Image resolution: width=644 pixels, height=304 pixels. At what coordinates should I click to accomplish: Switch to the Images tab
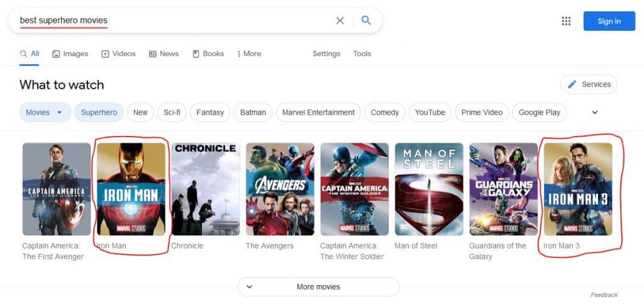click(70, 53)
